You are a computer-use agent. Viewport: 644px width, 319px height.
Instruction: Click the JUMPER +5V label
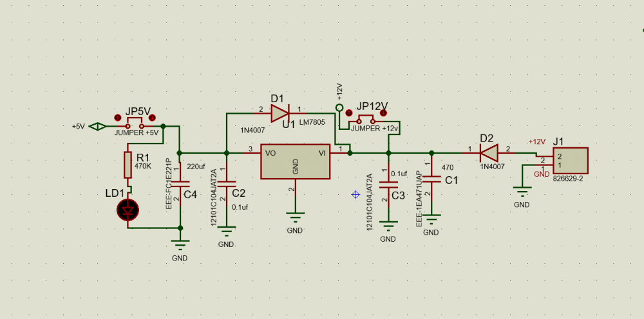(137, 133)
